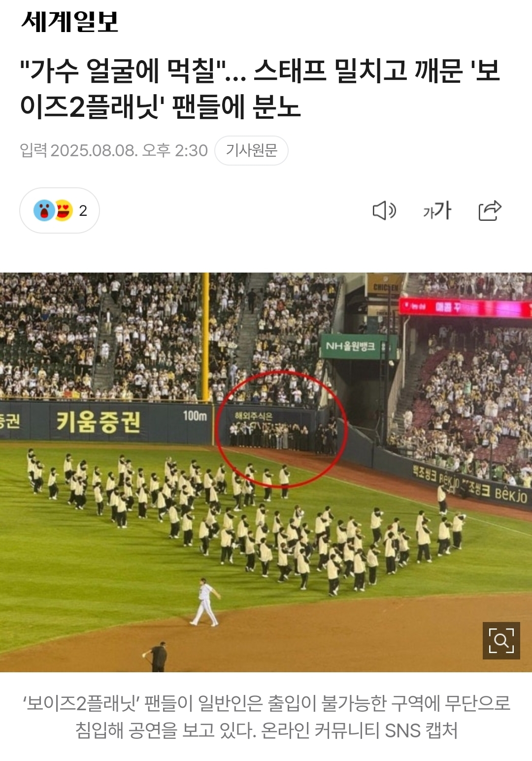Viewport: 532px width, 761px height.
Task: Tap the 100m wall marker in photo
Action: tap(195, 415)
